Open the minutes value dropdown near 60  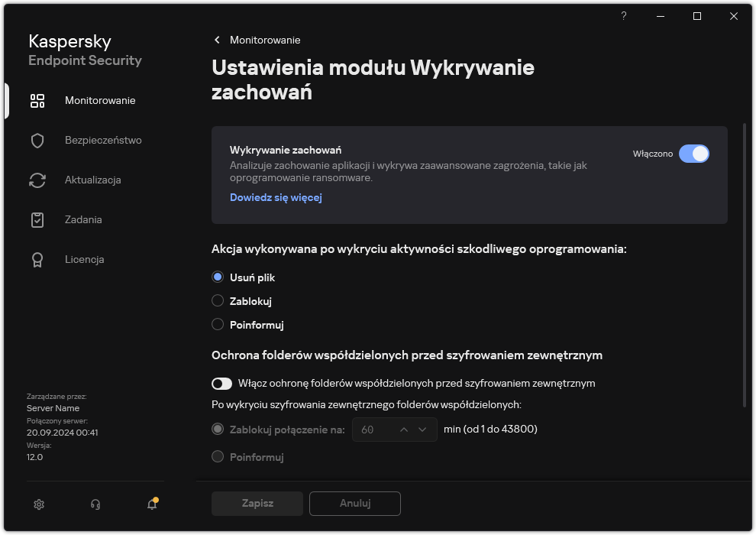tap(422, 430)
